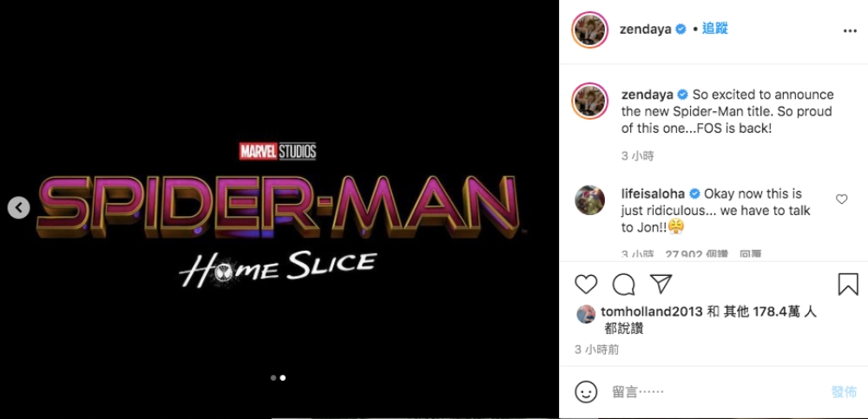The image size is (868, 419).
Task: Like the post with heart icon
Action: (587, 285)
